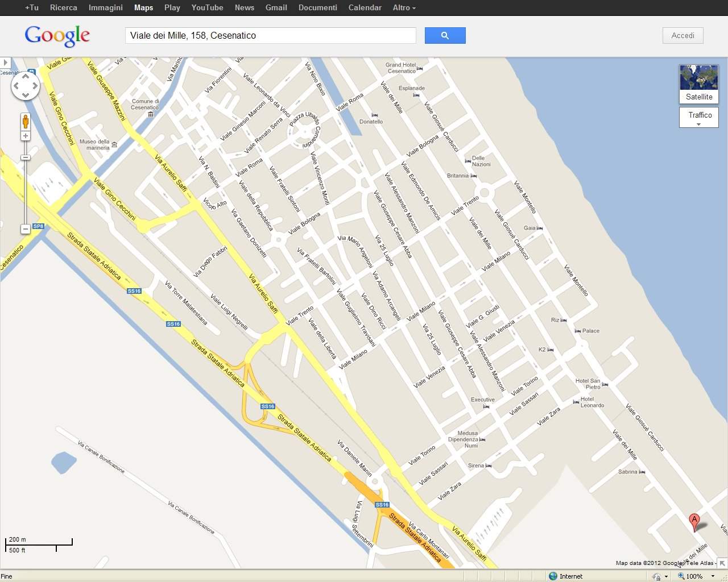Click the Accedi sign-in button
728x582 pixels.
683,35
